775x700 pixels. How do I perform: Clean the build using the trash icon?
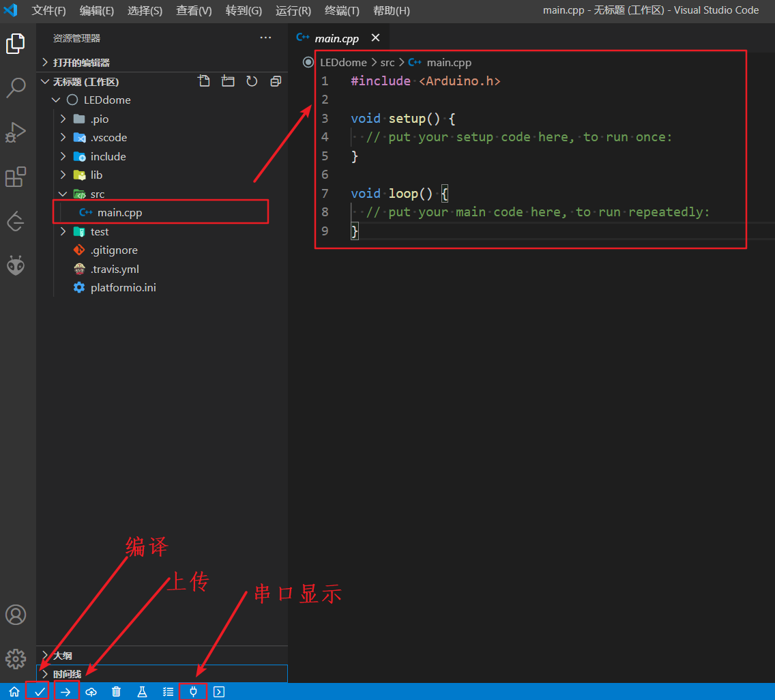116,691
